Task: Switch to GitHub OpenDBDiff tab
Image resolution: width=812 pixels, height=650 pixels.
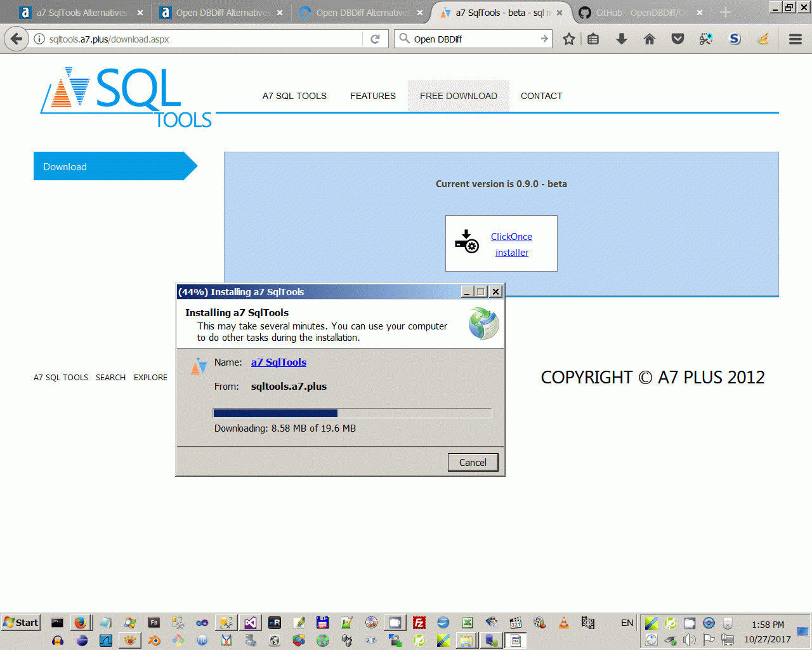Action: click(642, 13)
